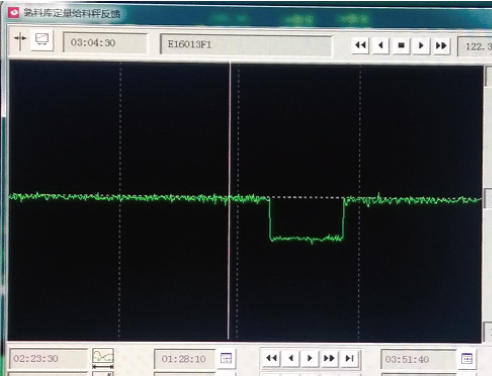Click the 122.3 value readout field
492x382 pixels.
(475, 47)
